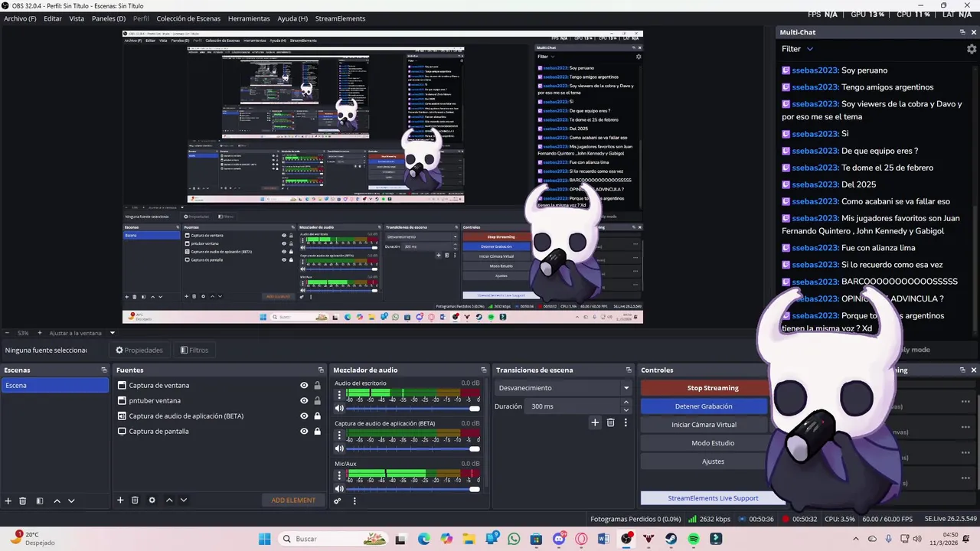Select the Escena scene item
980x551 pixels.
(55, 386)
